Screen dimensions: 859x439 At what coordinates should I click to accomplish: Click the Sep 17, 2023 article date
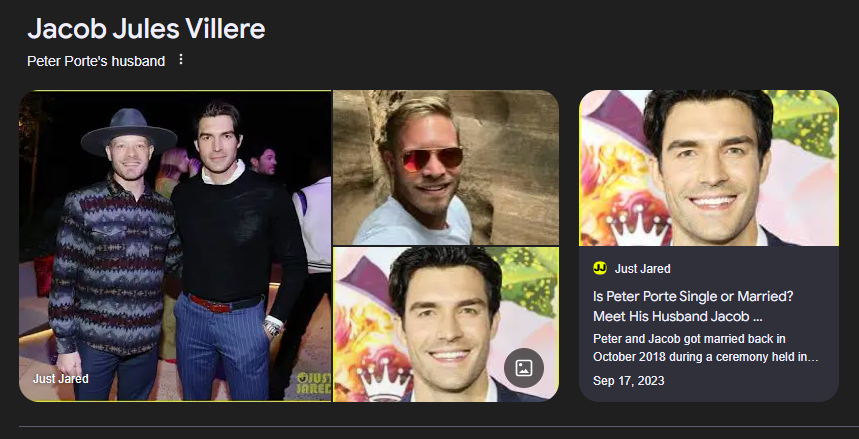628,380
